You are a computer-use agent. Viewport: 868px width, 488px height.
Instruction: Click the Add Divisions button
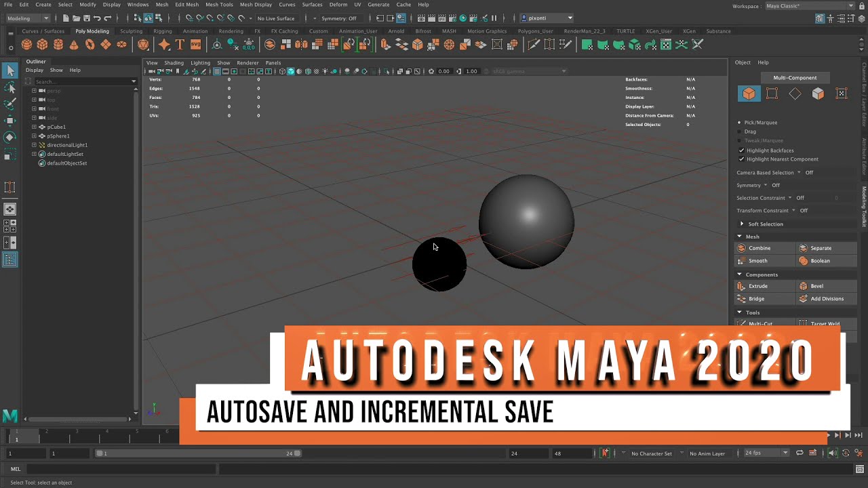(827, 299)
